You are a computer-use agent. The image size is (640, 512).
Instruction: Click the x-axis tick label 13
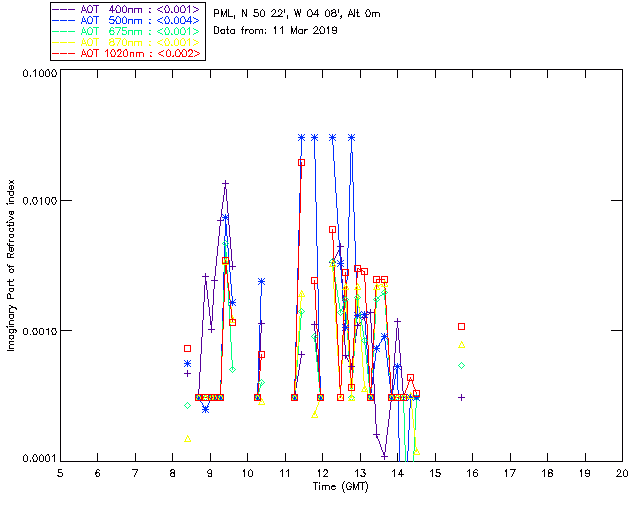click(x=360, y=473)
